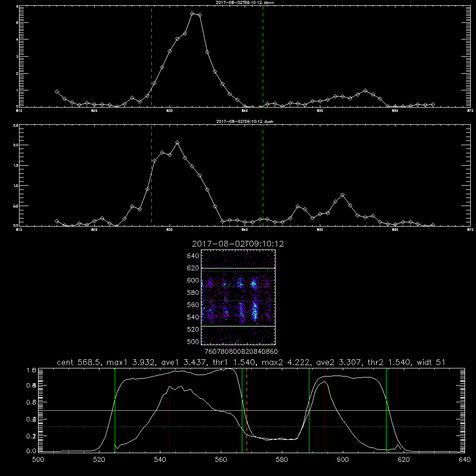
Task: Click the highest diamond marker on the dawn curve
Action: click(x=192, y=14)
